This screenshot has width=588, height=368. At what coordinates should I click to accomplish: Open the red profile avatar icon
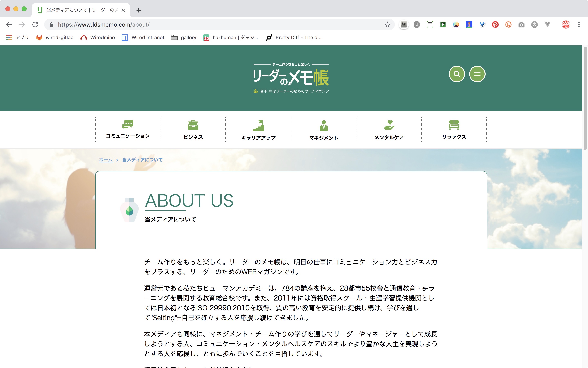click(x=566, y=25)
